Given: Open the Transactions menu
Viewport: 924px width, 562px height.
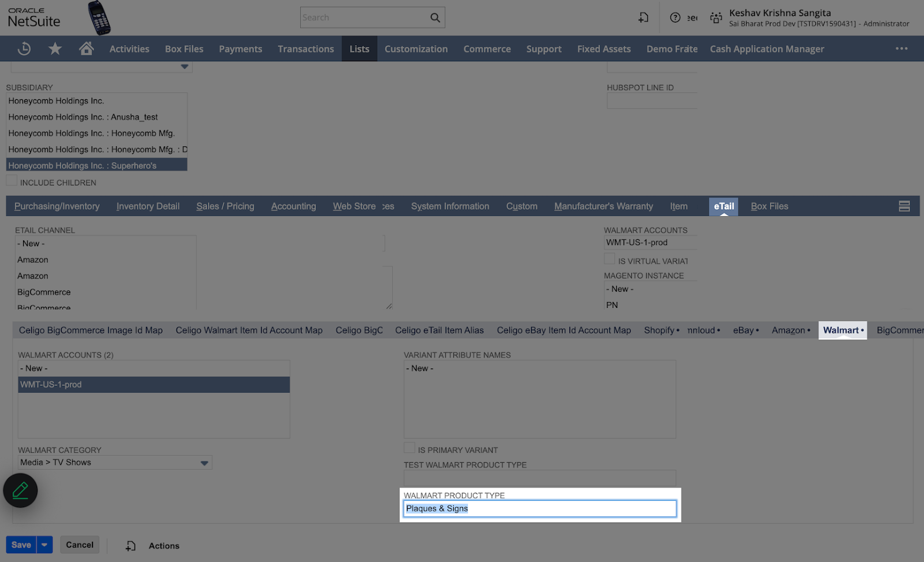Looking at the screenshot, I should tap(305, 49).
